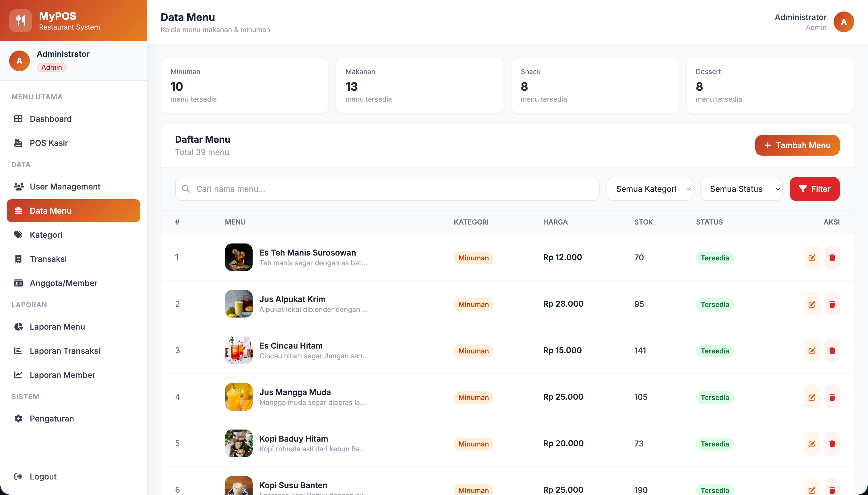Open POS Kasir from sidebar
This screenshot has height=495, width=868.
tap(73, 143)
